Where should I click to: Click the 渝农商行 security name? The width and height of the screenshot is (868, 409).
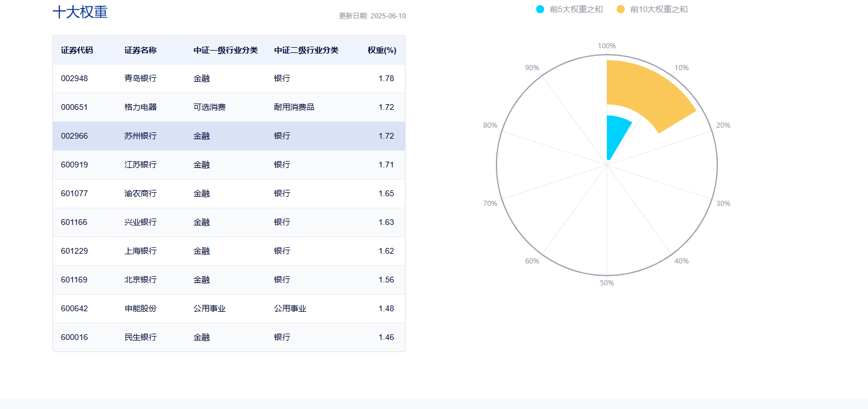pos(140,193)
